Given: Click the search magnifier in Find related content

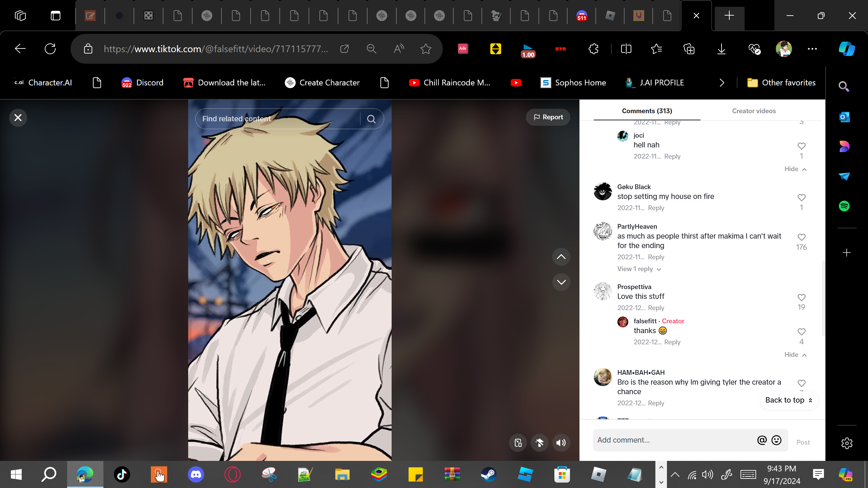Looking at the screenshot, I should point(371,119).
